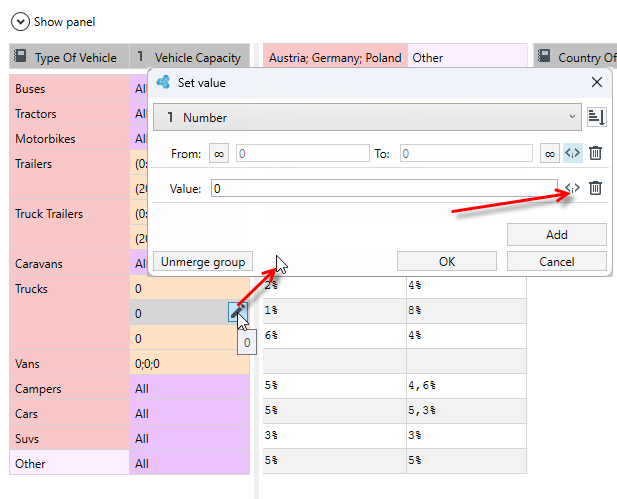Click the All capacity cell for Campers
This screenshot has height=499, width=617.
point(190,388)
